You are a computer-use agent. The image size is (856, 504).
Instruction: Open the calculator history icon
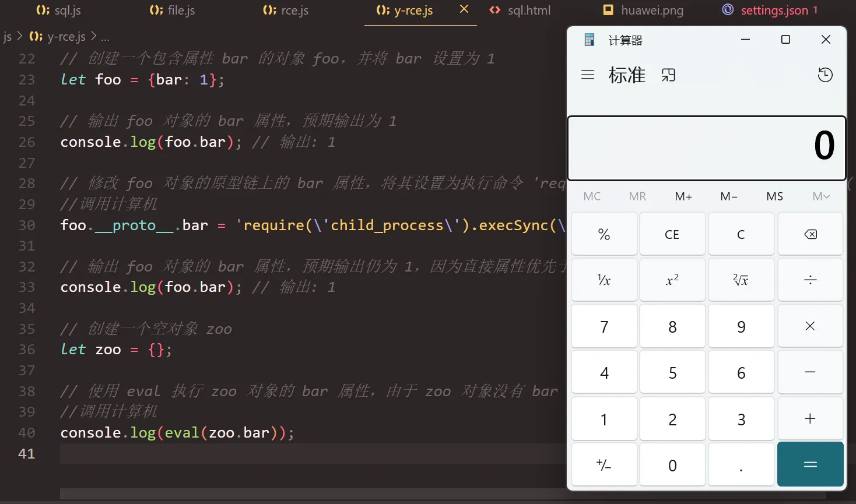(825, 75)
